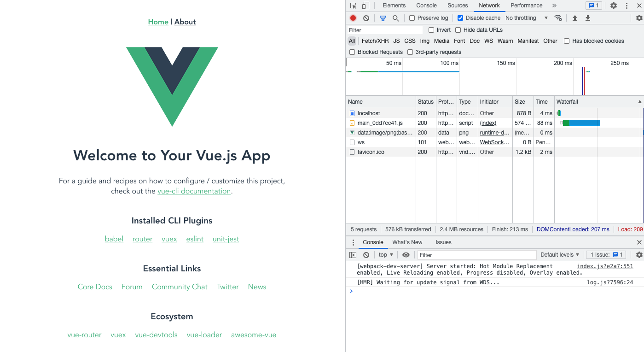This screenshot has height=352, width=644.
Task: Open Issues drawer tab
Action: coord(443,242)
